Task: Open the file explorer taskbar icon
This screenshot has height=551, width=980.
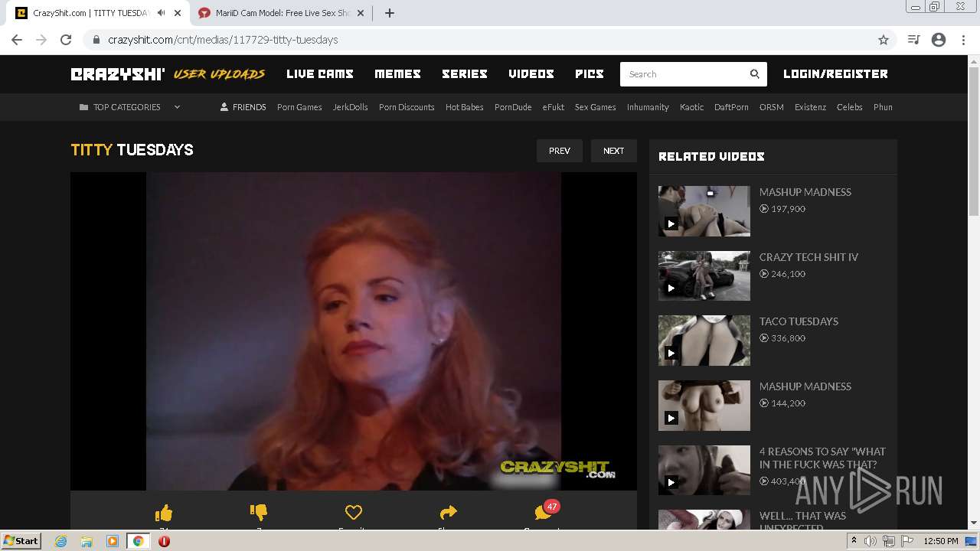Action: pyautogui.click(x=87, y=541)
